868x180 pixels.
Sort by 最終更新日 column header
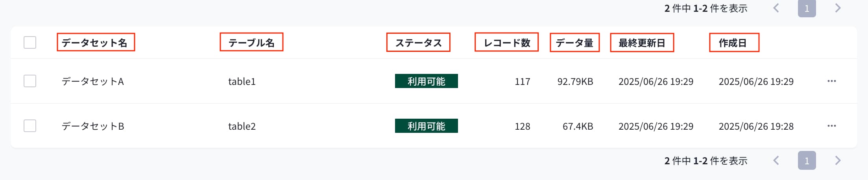(642, 42)
